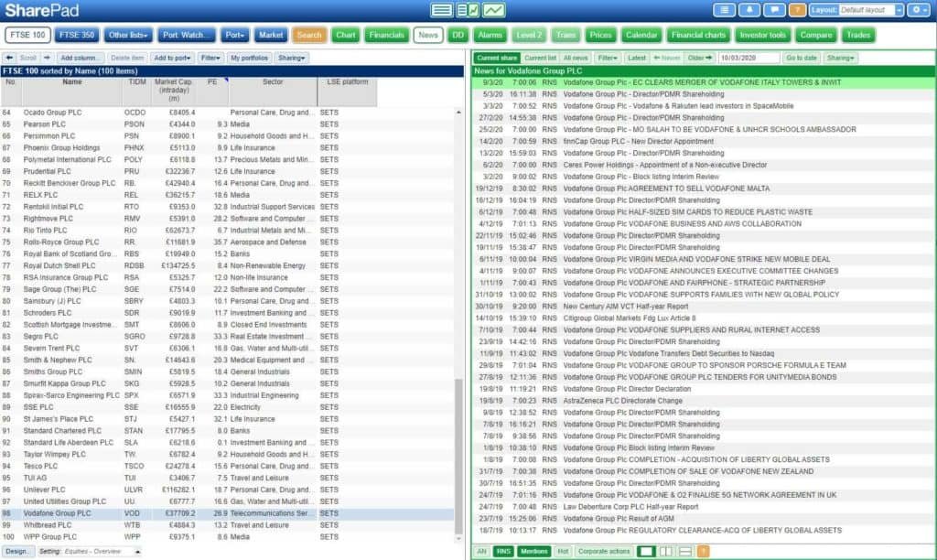The image size is (937, 560).
Task: Toggle the Current list news filter
Action: point(540,58)
